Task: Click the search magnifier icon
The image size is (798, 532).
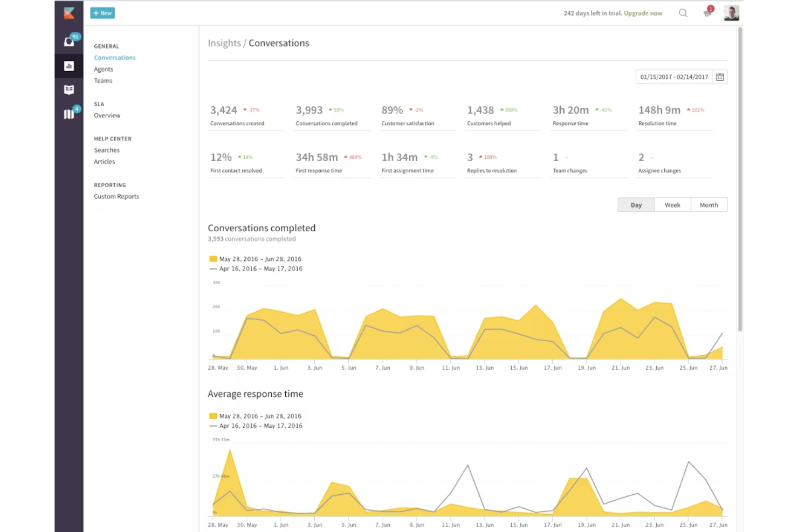Action: [683, 13]
